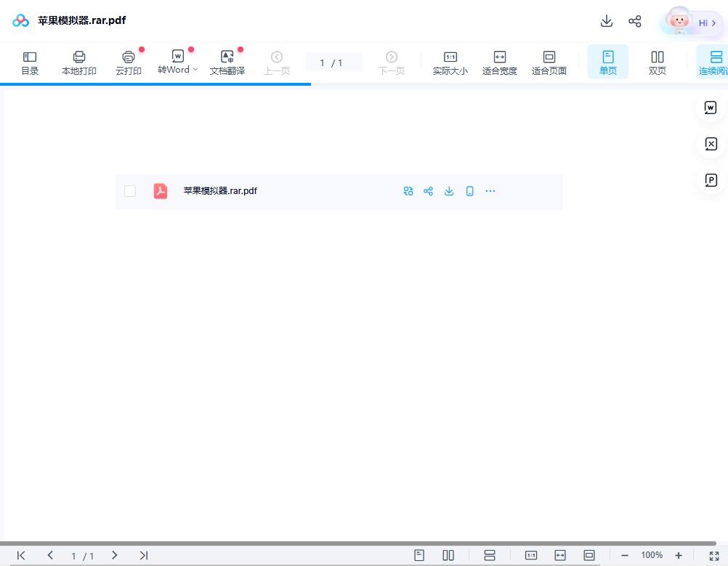
Task: Switch to 单页 single page view
Action: pyautogui.click(x=608, y=62)
